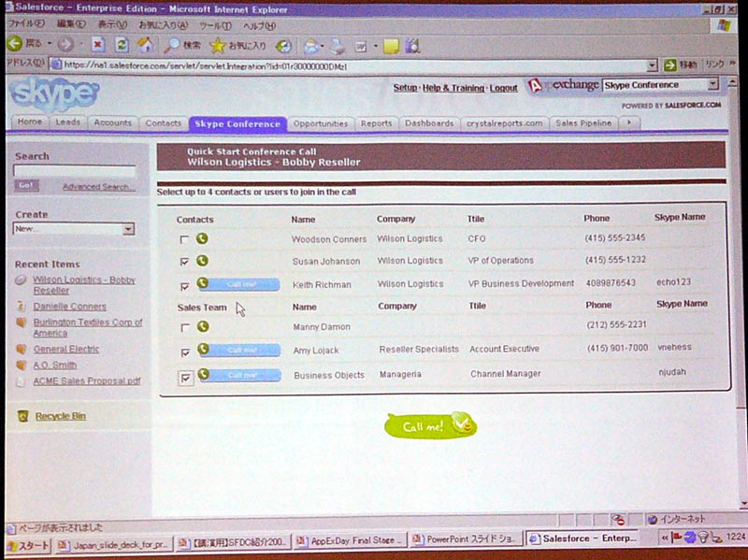Open the Windows Start button

pos(28,545)
